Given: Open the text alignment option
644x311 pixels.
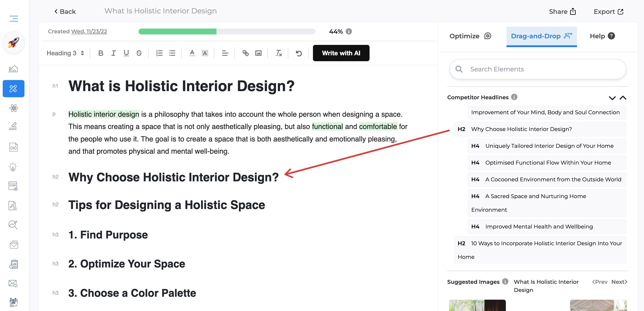Looking at the screenshot, I should click(225, 53).
